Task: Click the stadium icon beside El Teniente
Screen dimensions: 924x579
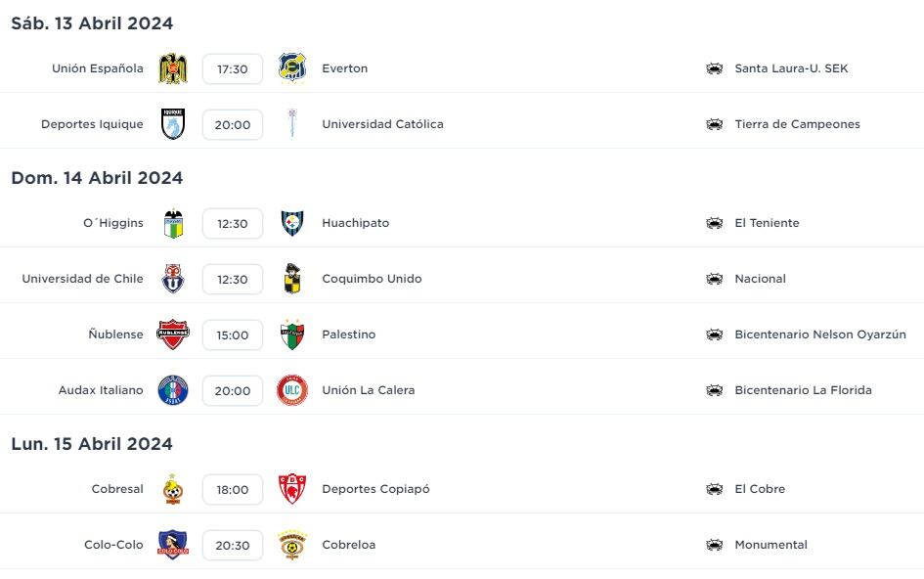Action: [x=714, y=223]
